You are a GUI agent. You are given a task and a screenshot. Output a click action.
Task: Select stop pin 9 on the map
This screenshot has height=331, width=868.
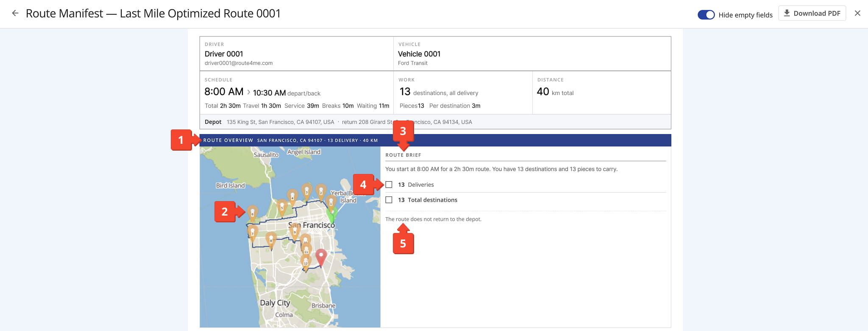click(x=295, y=232)
